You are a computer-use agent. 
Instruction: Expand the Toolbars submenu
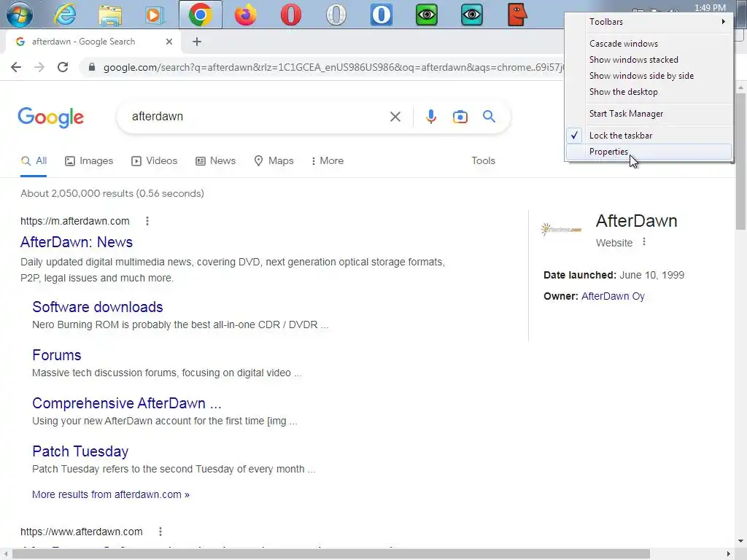point(649,22)
